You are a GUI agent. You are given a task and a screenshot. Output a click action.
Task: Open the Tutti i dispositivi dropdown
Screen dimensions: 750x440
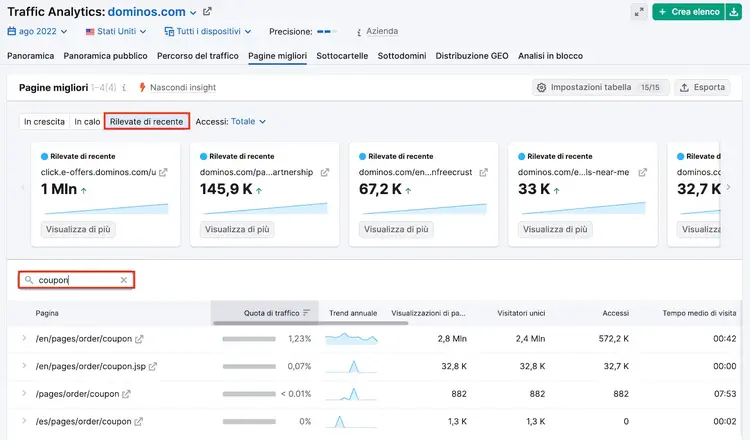click(x=207, y=32)
